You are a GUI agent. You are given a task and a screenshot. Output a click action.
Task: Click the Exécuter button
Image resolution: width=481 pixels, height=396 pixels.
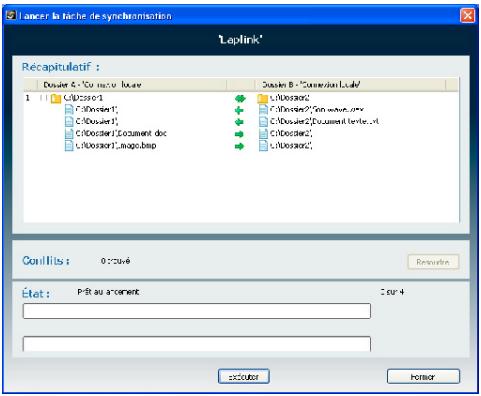pyautogui.click(x=243, y=377)
